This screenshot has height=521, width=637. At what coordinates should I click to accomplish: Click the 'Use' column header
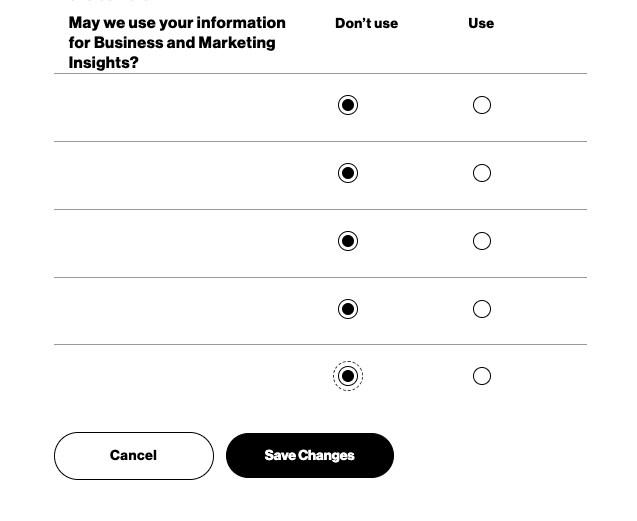(481, 23)
